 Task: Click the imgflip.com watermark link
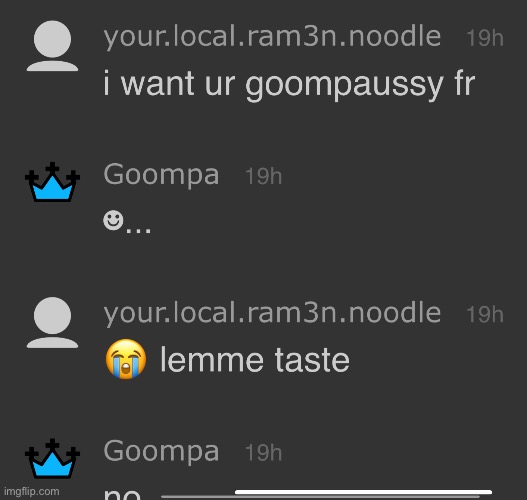(32, 492)
